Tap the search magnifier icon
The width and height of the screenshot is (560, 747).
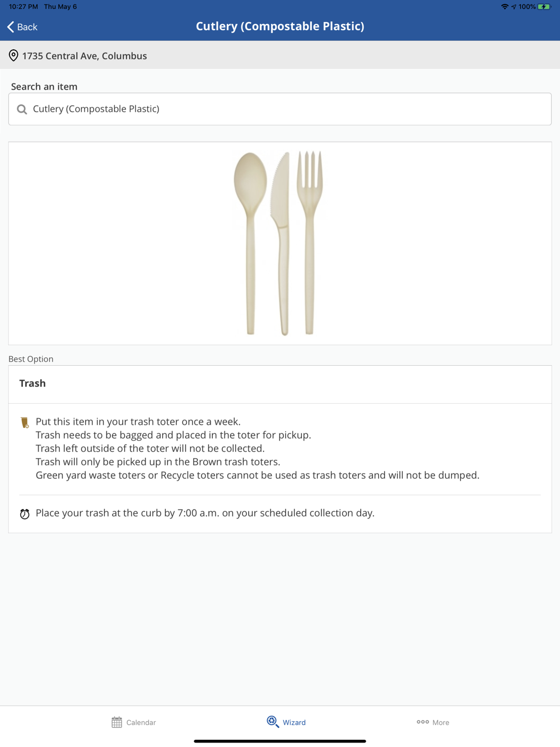tap(22, 109)
